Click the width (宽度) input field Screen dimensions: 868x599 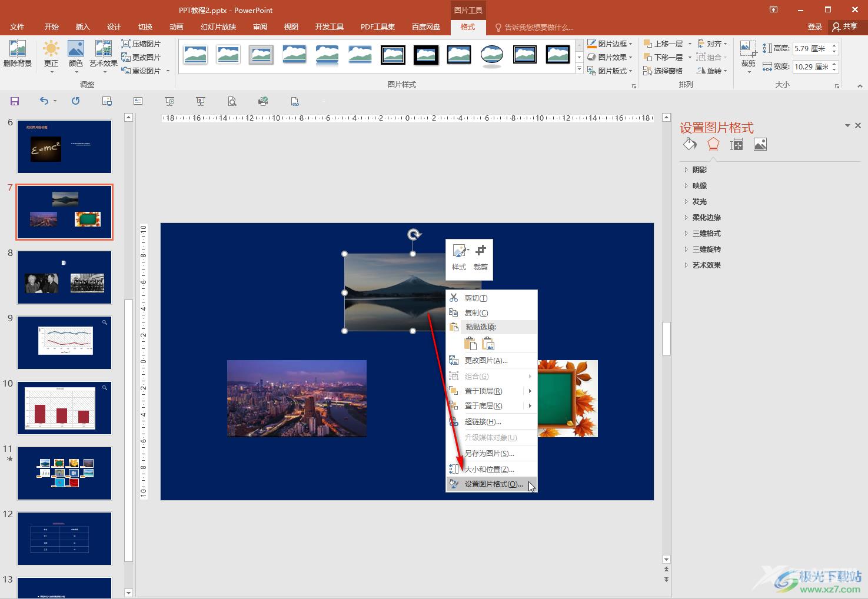pos(811,66)
